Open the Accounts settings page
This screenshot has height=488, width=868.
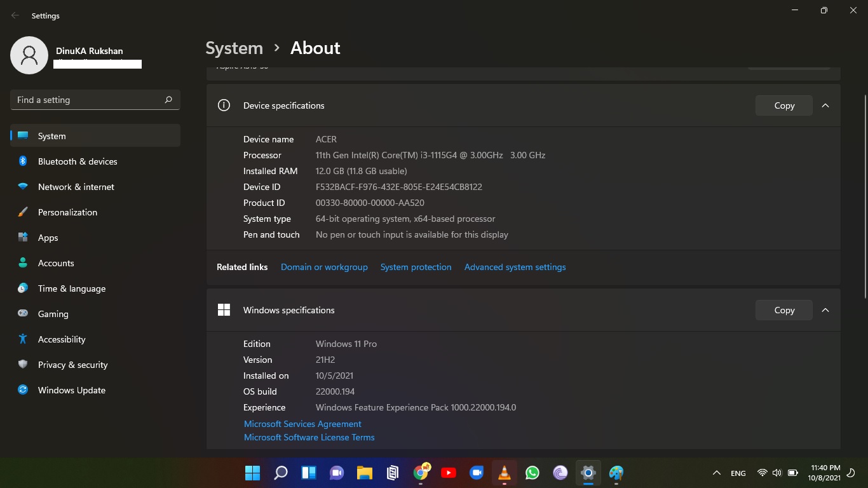95,263
